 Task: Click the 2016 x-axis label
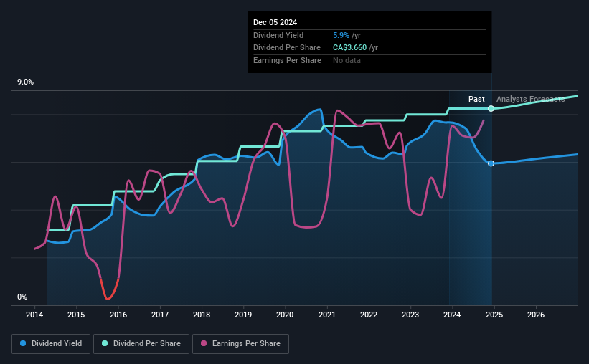[118, 315]
